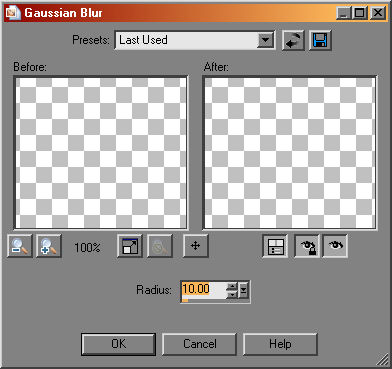Click the Help button
Screen dimensions: 392x369
point(280,344)
